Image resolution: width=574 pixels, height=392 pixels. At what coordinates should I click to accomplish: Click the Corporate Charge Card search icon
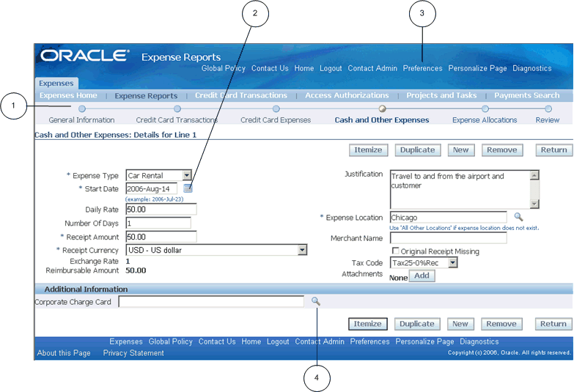315,301
